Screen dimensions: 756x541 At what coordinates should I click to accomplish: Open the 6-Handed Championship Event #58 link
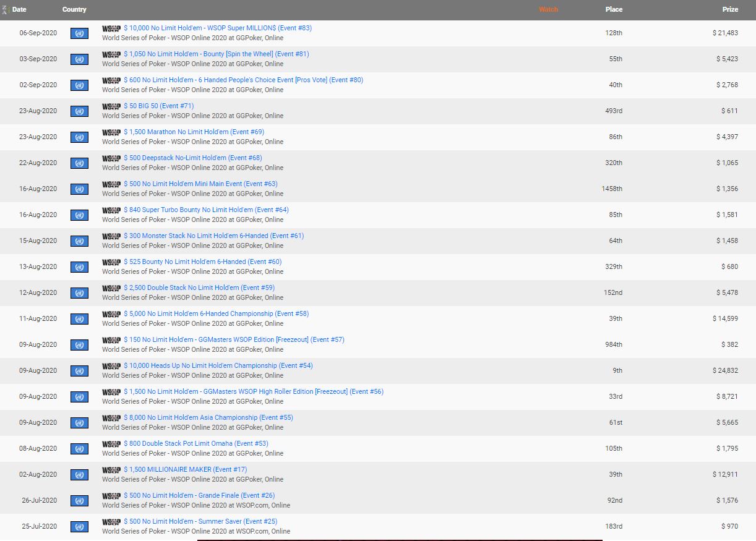tap(217, 313)
